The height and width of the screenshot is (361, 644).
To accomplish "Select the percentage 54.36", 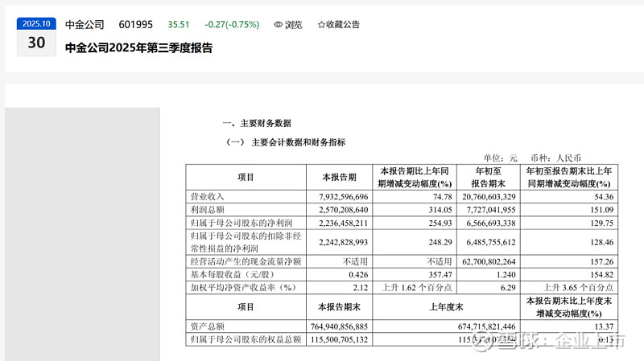I will [604, 197].
